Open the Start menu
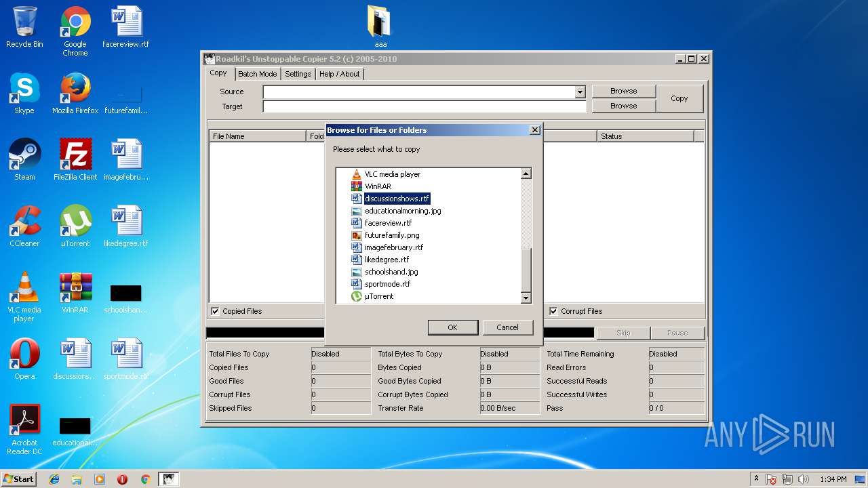 pyautogui.click(x=18, y=479)
